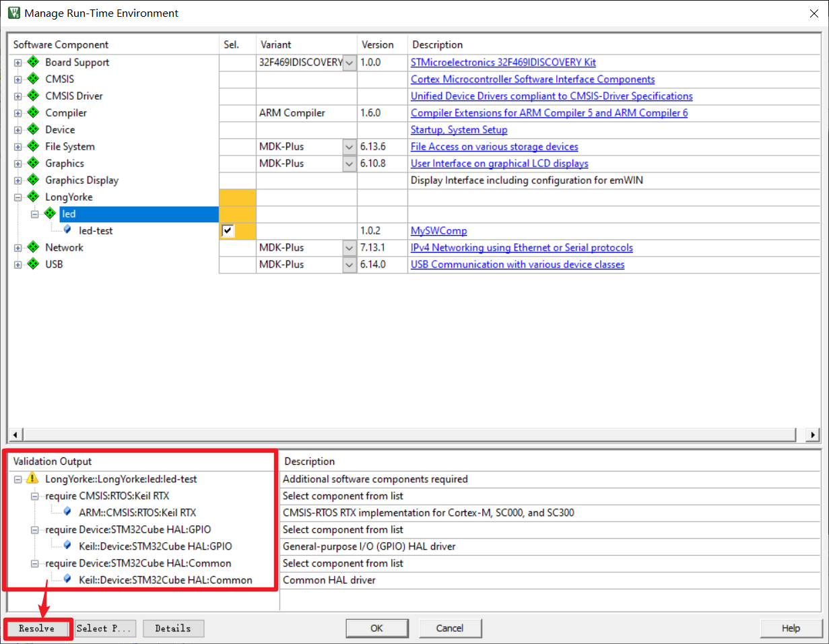This screenshot has width=829, height=644.
Task: Click the green diamond icon beside Compiler
Action: tap(33, 112)
